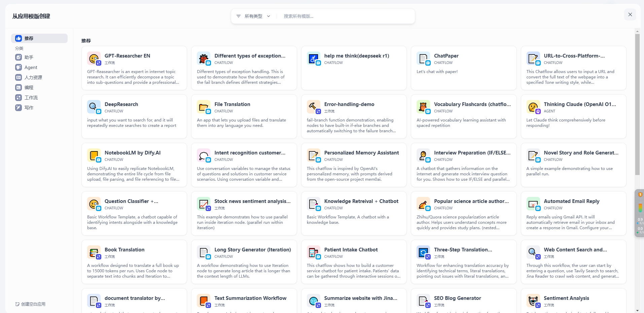Image resolution: width=644 pixels, height=313 pixels.
Task: Select the 人力资源 category
Action: (39, 77)
